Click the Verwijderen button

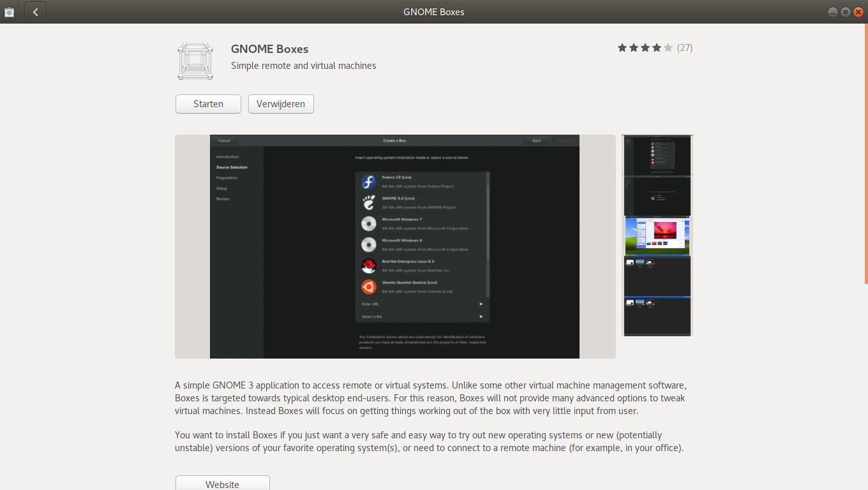coord(281,104)
